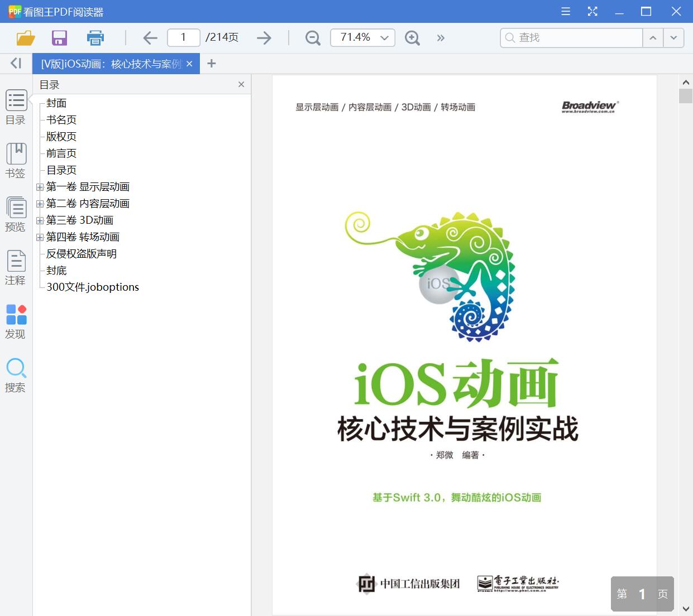
Task: Open the 发现 discover panel
Action: (16, 321)
